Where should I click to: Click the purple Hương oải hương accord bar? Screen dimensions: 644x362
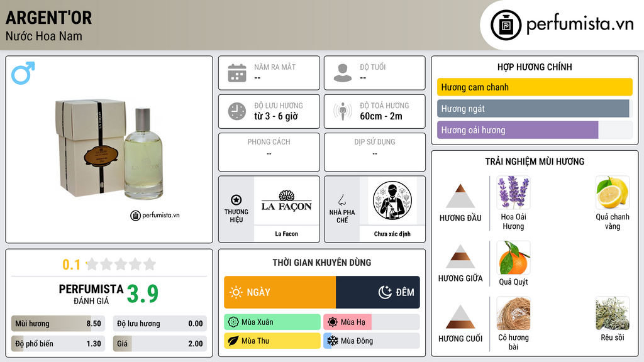(x=535, y=130)
